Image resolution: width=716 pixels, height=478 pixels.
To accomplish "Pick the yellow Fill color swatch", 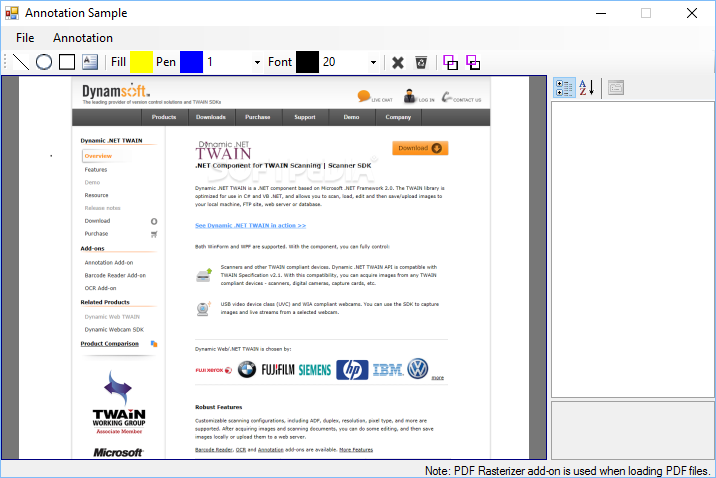I will 142,62.
